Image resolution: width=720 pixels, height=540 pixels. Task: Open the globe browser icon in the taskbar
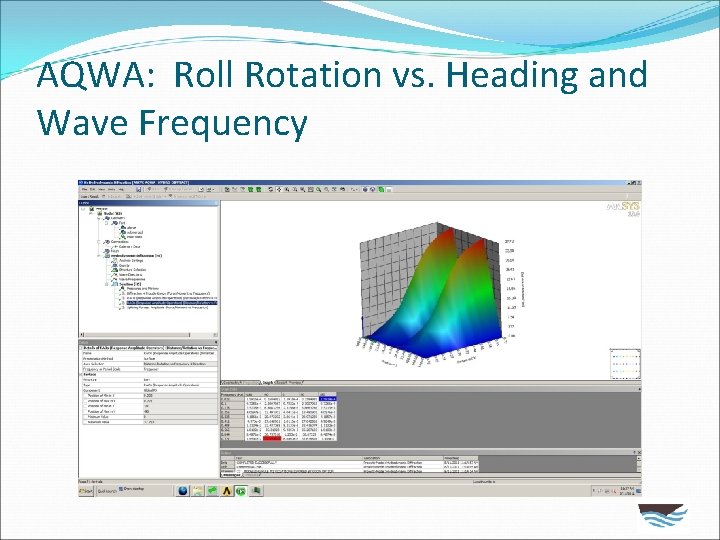point(182,491)
